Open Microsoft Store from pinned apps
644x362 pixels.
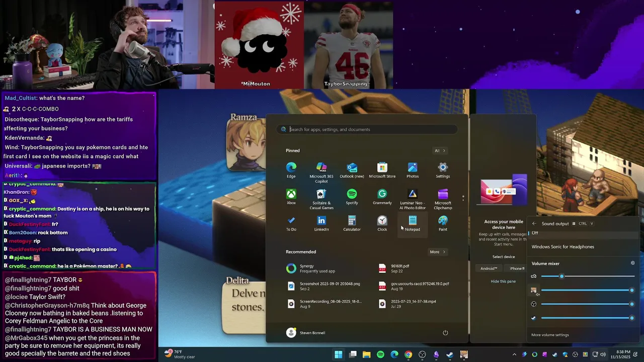pyautogui.click(x=382, y=170)
